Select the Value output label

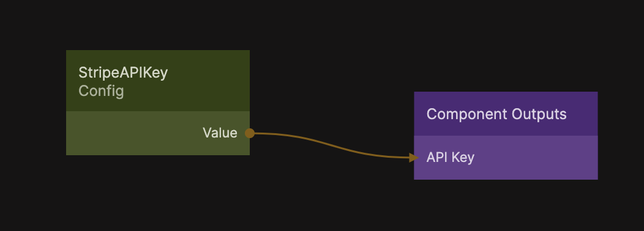tap(220, 133)
